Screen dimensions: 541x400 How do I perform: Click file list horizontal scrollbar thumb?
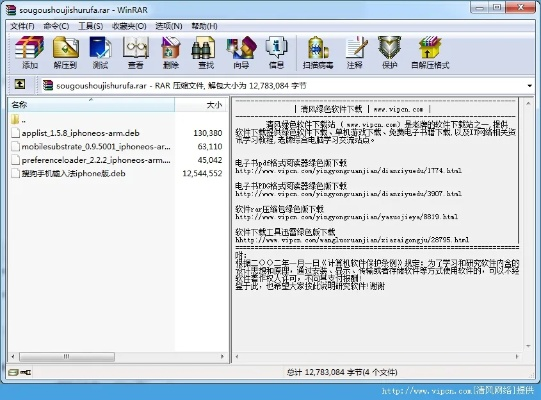(x=67, y=357)
